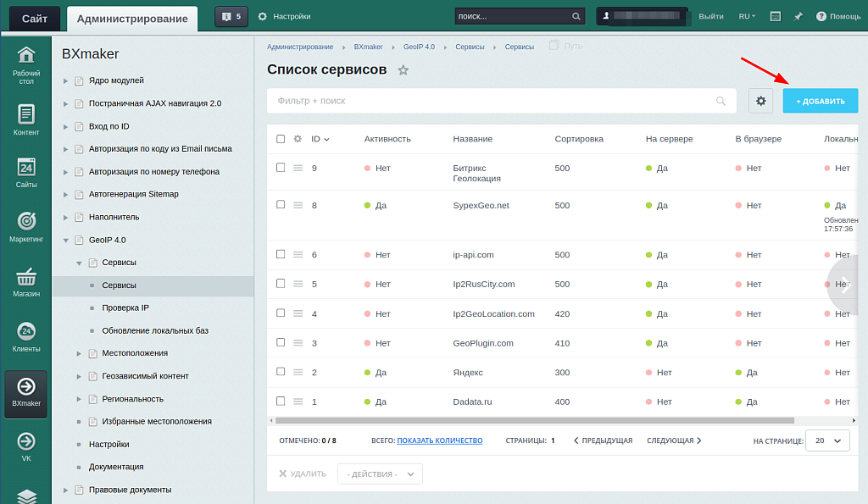Click the Добавить button

(x=820, y=101)
